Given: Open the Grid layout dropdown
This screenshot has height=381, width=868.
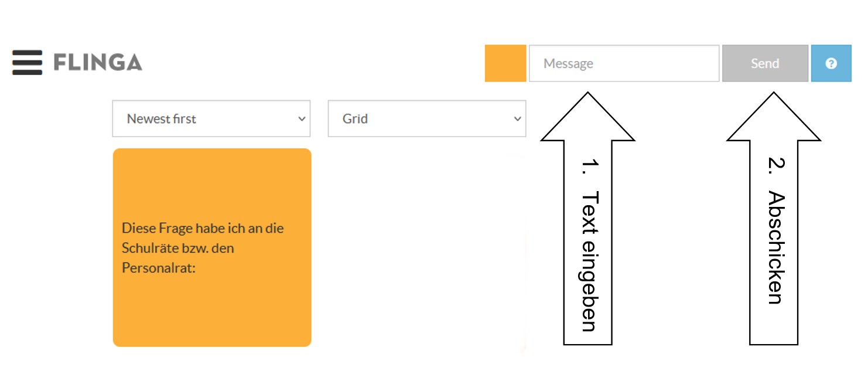Looking at the screenshot, I should [x=426, y=118].
